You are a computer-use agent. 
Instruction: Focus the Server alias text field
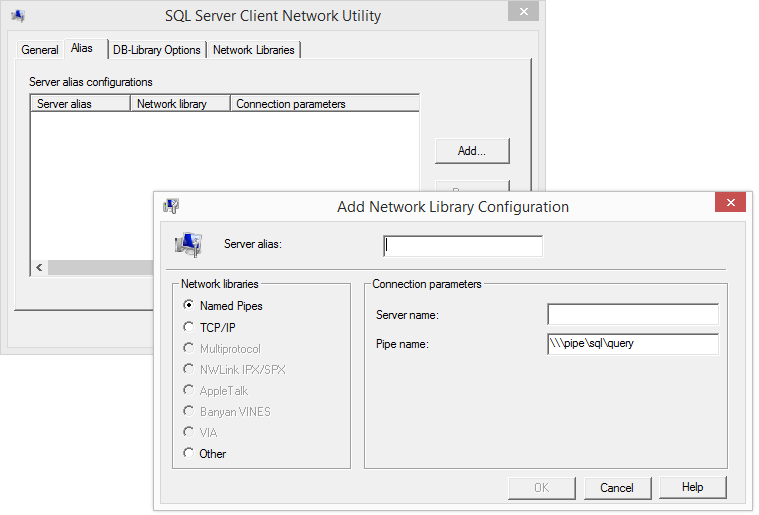click(x=463, y=246)
